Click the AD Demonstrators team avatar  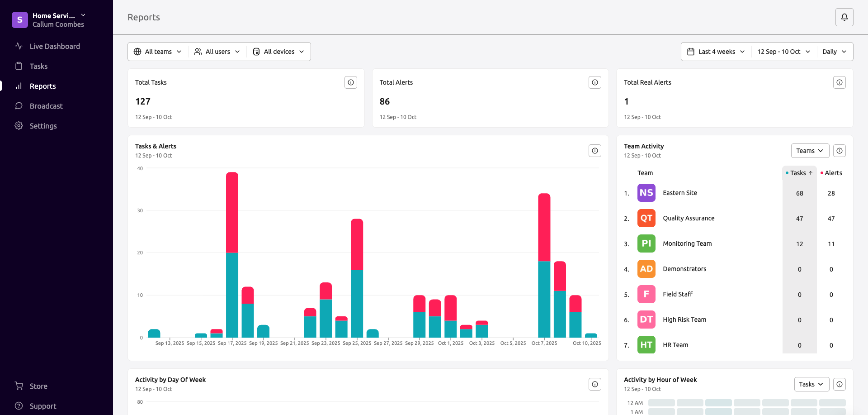pos(646,269)
